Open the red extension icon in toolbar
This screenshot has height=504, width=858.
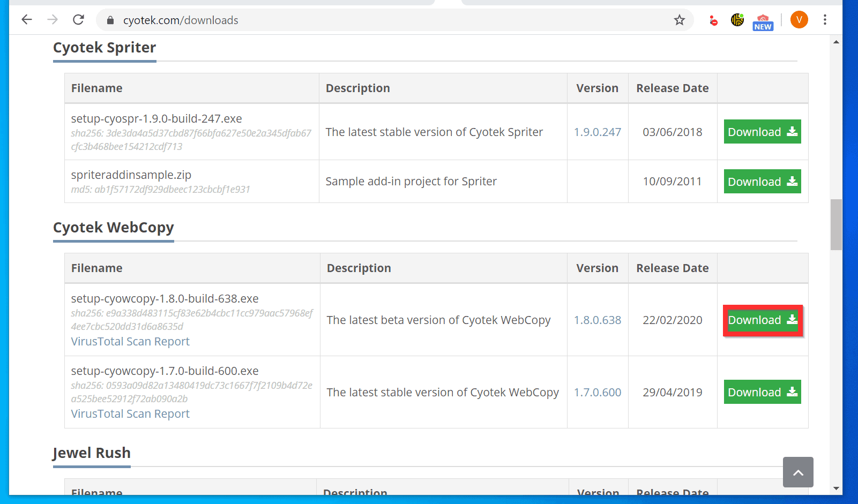pyautogui.click(x=713, y=20)
